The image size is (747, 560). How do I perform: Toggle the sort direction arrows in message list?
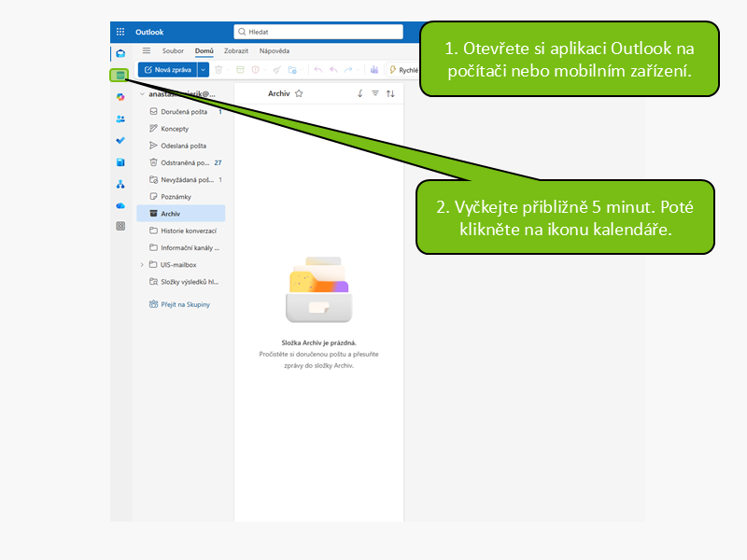coord(390,93)
